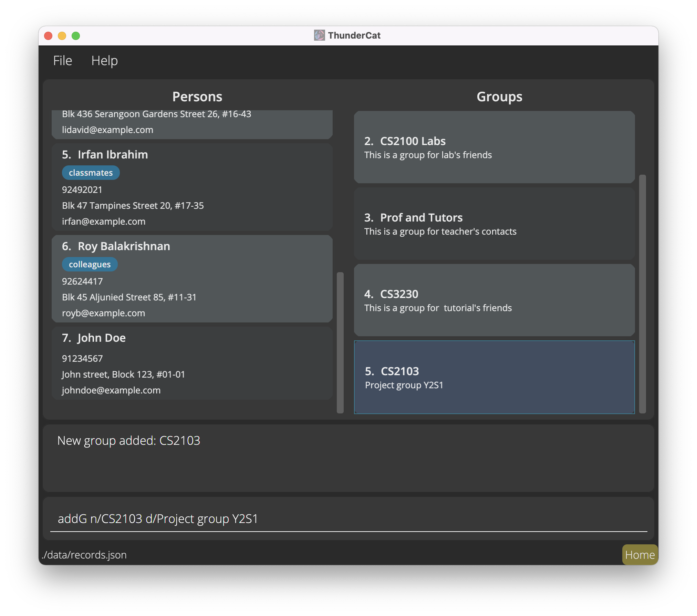Click address Blk 436 Serangoon Gardens Street

point(156,114)
